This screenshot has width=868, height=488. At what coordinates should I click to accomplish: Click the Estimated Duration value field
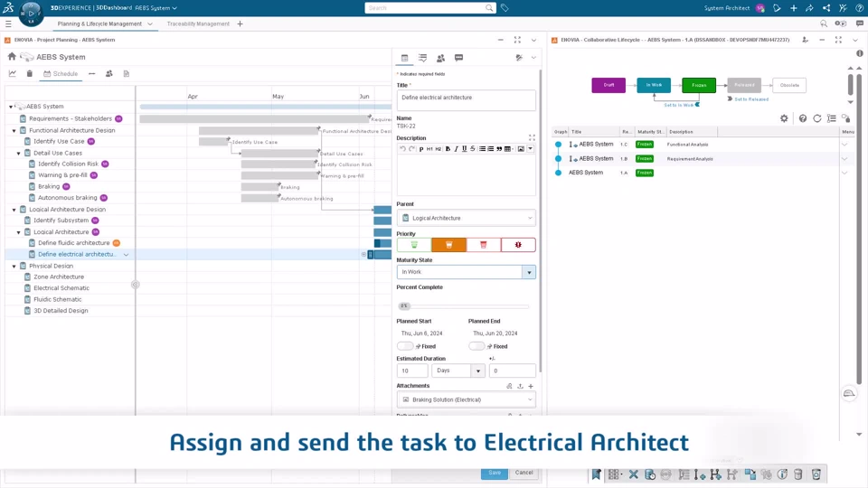412,371
